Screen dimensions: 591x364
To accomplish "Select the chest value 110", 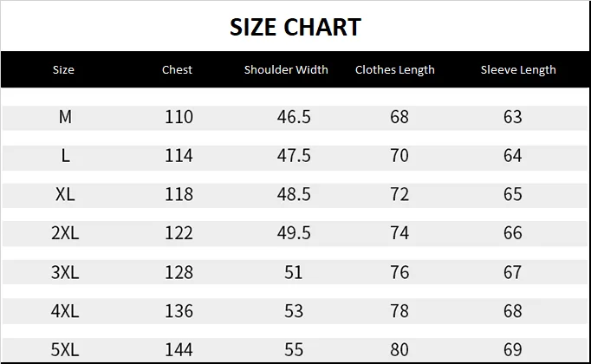I will pos(179,117).
